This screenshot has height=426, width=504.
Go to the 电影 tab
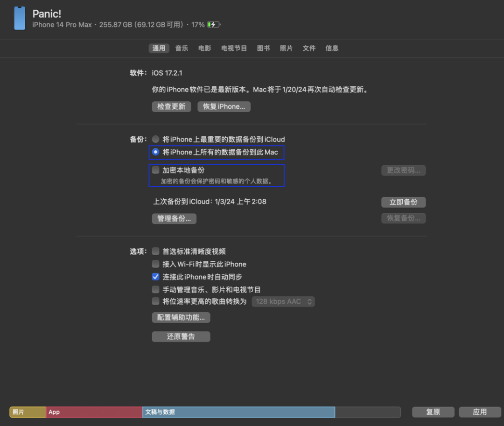(205, 48)
